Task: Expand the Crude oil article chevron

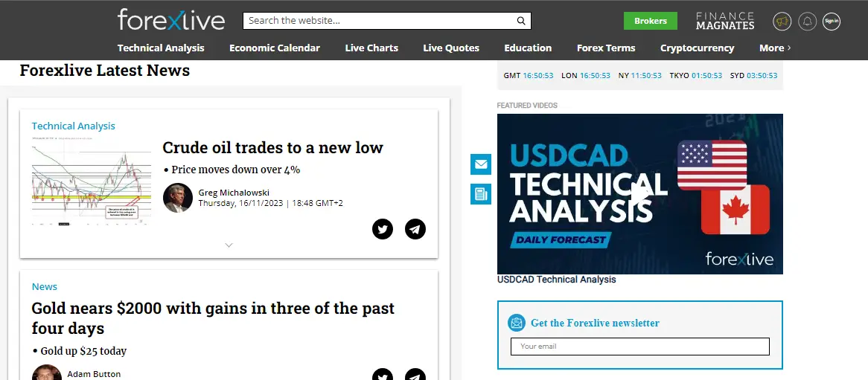Action: tap(229, 245)
